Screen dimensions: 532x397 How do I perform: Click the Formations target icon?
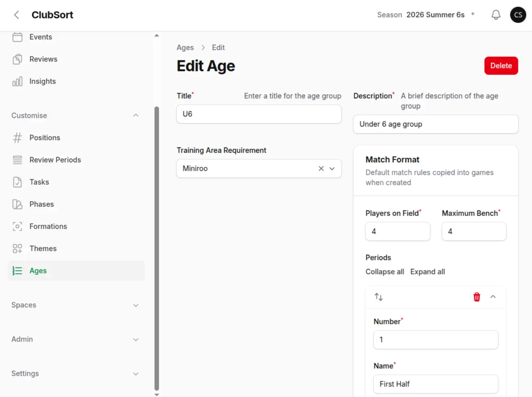point(17,227)
